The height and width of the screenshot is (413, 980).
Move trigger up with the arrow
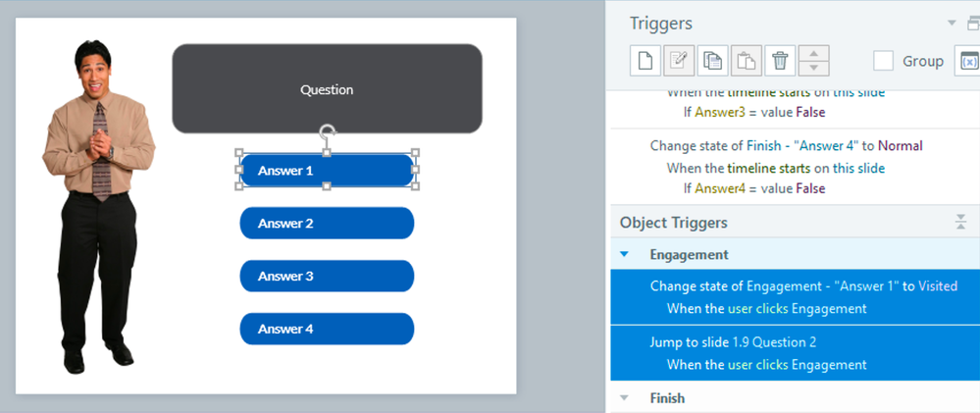[813, 54]
